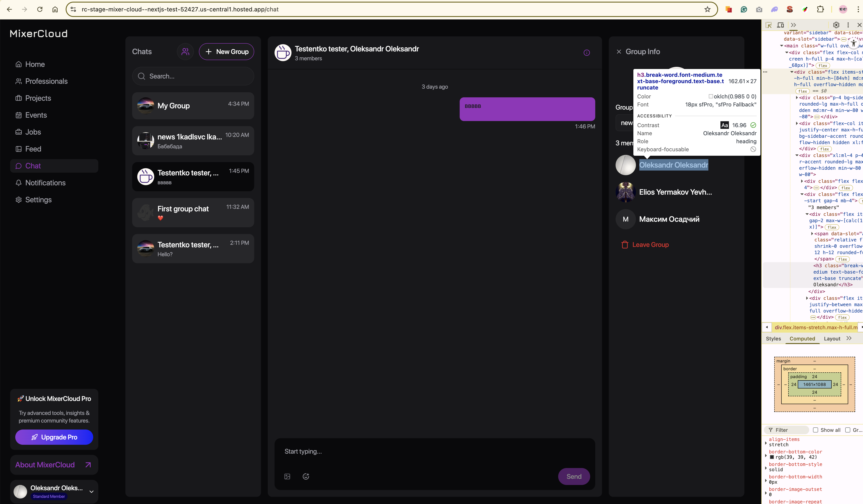Click the group members icon next to Chats

click(x=185, y=52)
